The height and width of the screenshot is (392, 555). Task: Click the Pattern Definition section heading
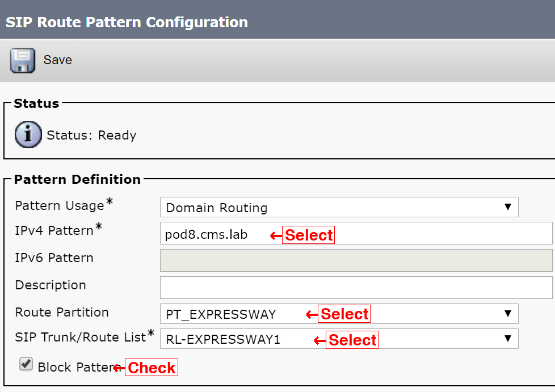77,179
